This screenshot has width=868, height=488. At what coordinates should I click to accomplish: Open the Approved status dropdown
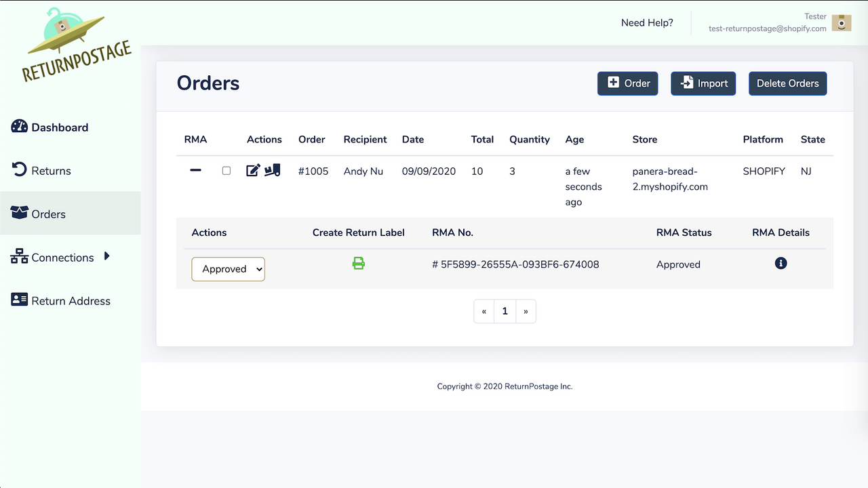coord(228,269)
